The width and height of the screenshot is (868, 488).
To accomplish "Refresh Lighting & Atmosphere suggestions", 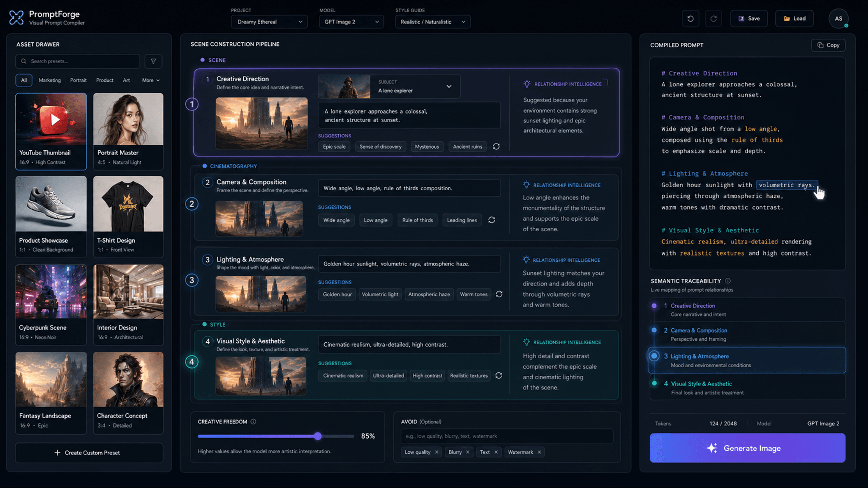I will click(x=499, y=294).
